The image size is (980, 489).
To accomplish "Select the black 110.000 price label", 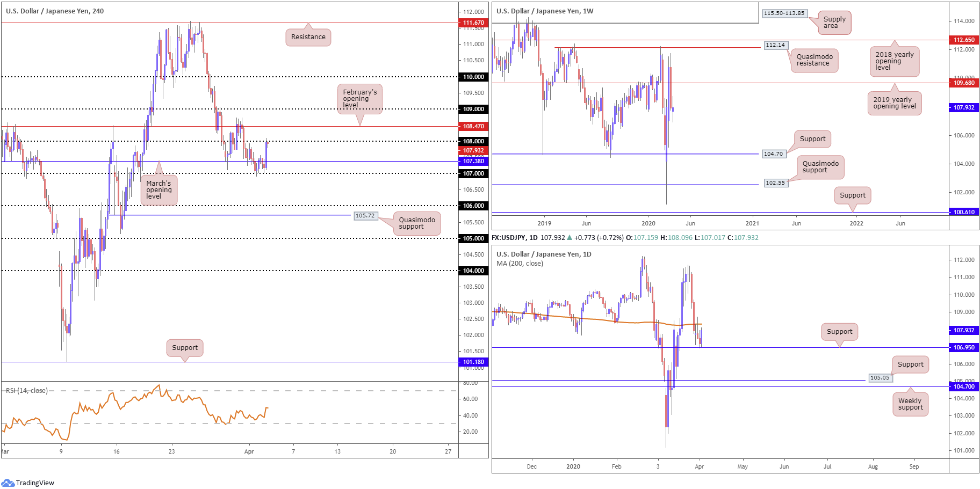I will pos(473,77).
